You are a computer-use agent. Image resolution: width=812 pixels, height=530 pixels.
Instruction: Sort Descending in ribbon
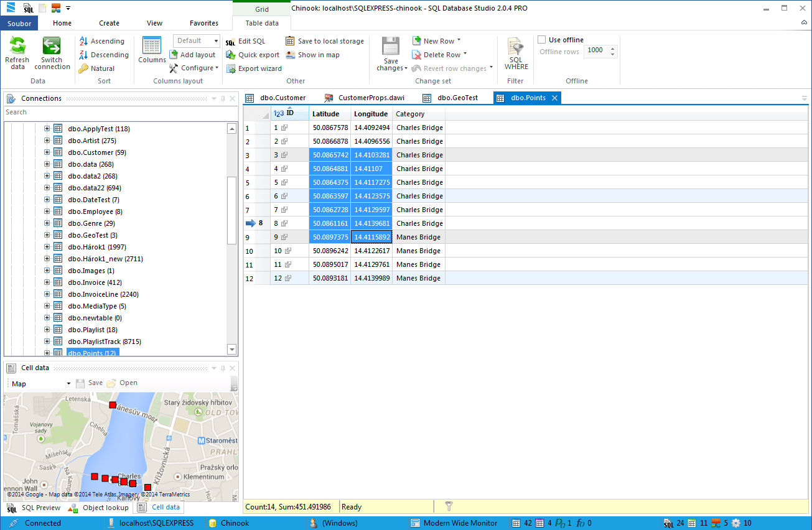[103, 55]
